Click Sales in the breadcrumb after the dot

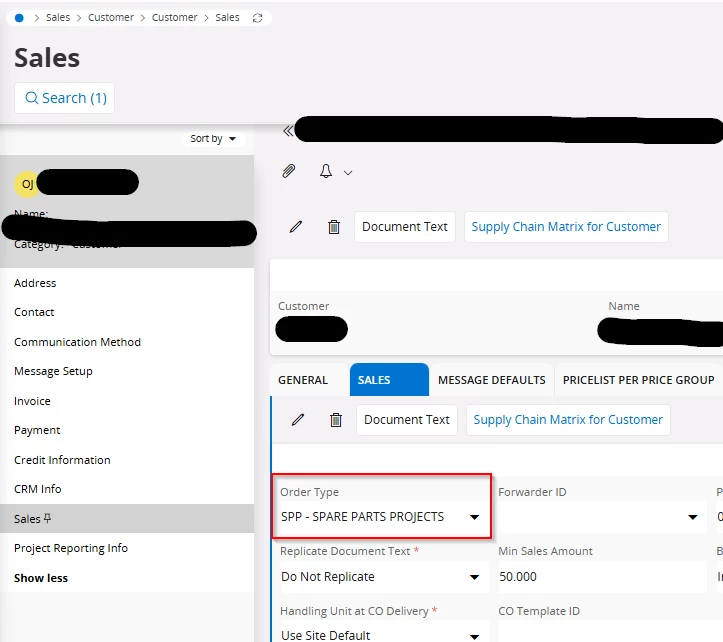(x=58, y=18)
